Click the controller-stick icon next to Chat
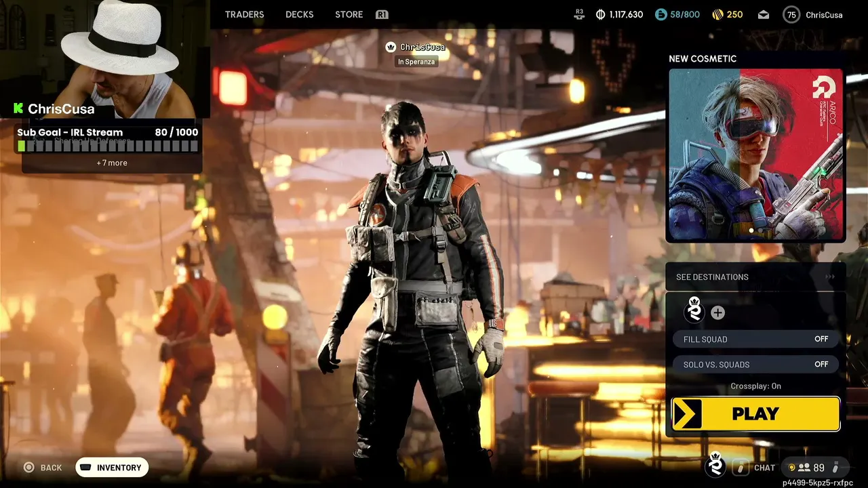868x488 pixels. [x=742, y=468]
